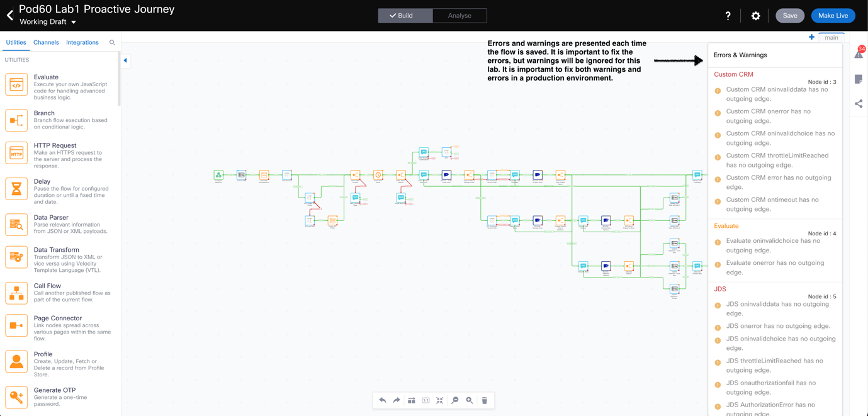Select the green webhook start node
Screen dimensions: 868x416
[x=218, y=175]
